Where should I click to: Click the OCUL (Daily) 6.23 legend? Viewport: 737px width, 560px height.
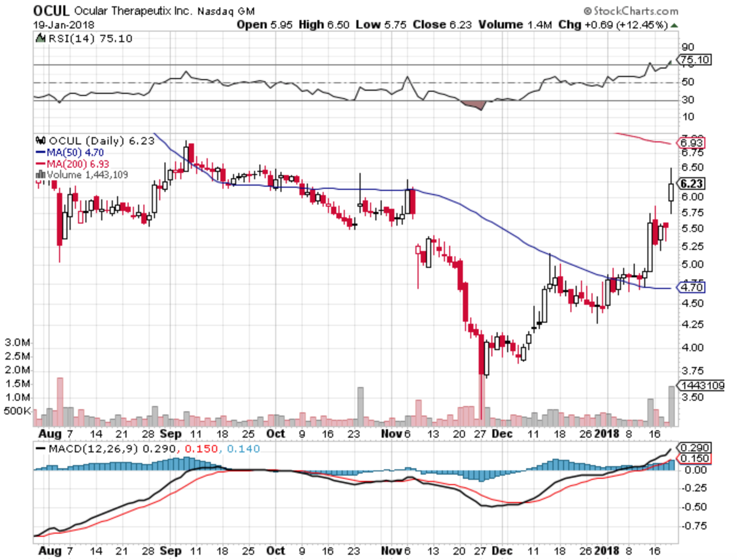click(102, 141)
